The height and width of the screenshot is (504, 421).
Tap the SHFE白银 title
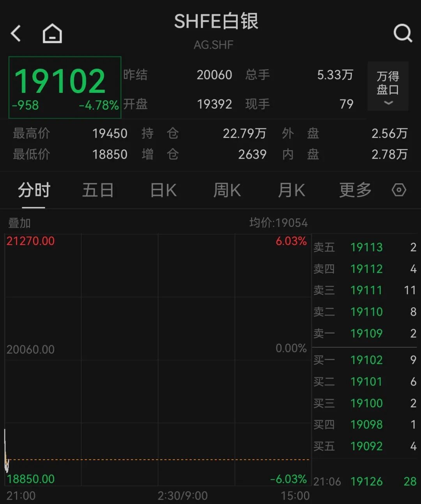(216, 21)
